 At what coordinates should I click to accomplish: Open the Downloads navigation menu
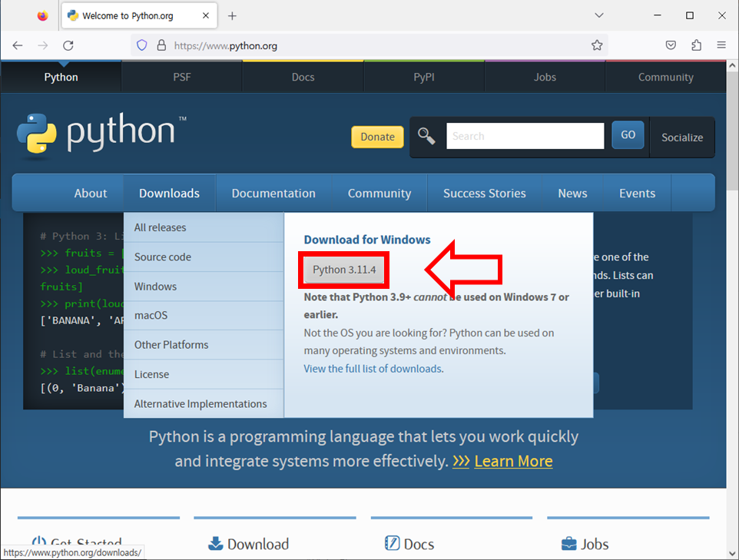(169, 194)
